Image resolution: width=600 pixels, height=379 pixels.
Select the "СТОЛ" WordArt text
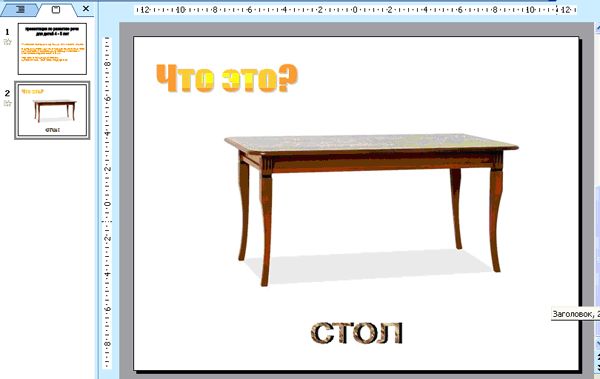point(357,333)
